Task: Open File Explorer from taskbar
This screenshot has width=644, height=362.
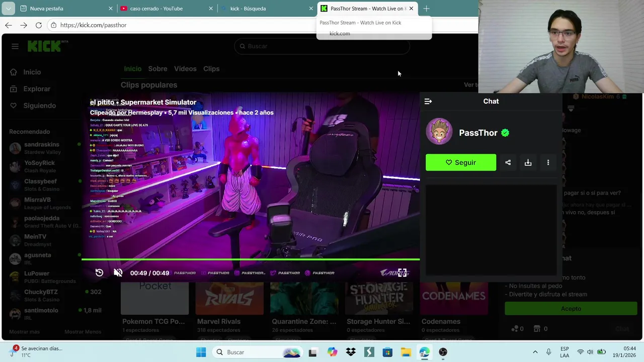Action: pos(406,352)
